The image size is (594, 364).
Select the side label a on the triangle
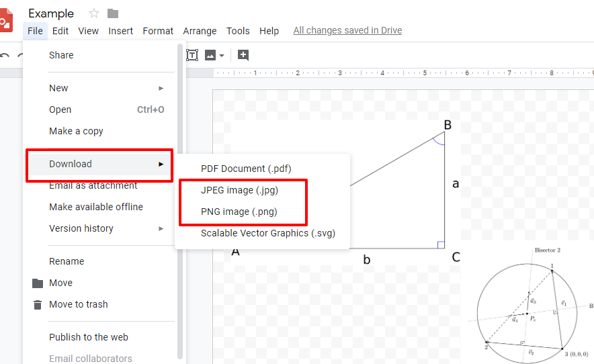(456, 184)
